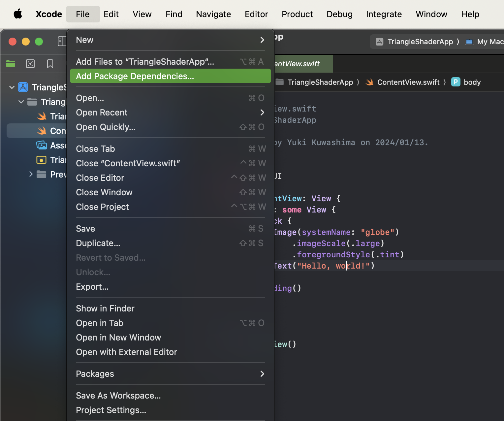Viewport: 504px width, 421px height.
Task: Choose the My Mac run destination
Action: coord(485,42)
